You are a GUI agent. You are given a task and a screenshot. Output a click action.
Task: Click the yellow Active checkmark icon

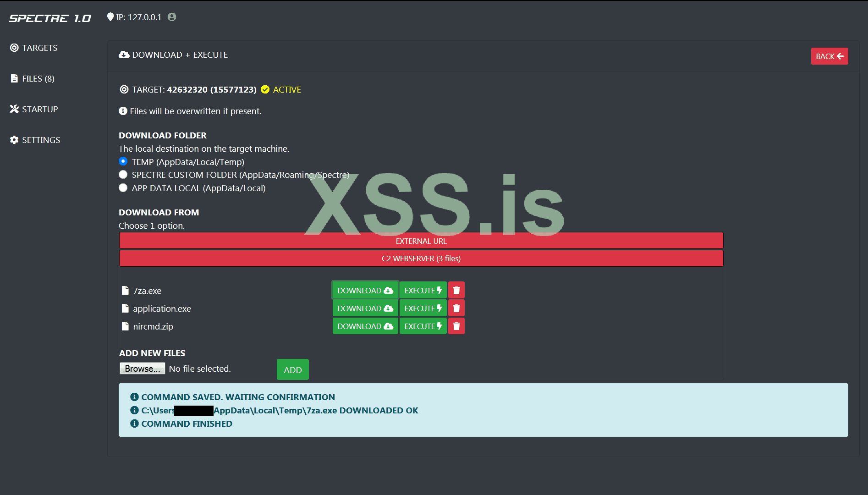pos(265,89)
